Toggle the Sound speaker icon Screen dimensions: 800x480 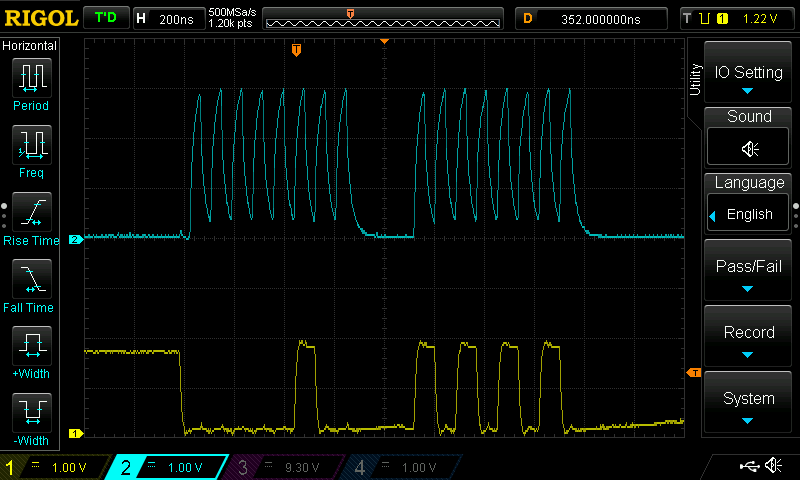[749, 148]
